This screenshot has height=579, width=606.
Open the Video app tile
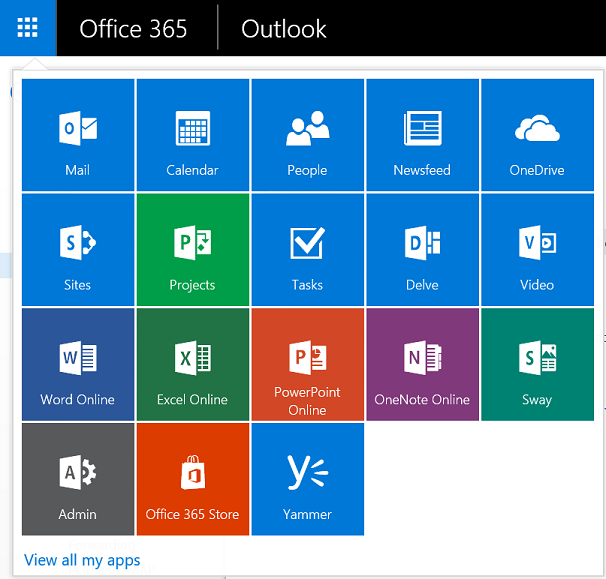pyautogui.click(x=537, y=250)
